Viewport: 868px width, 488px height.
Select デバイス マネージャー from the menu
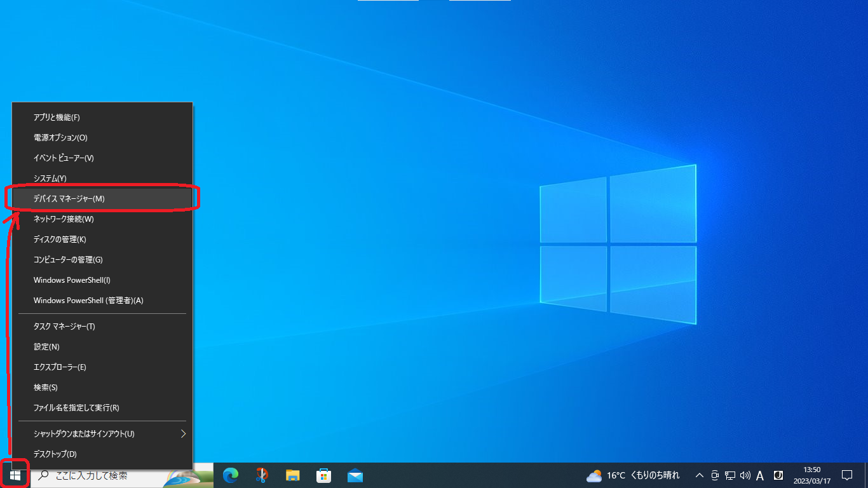(102, 199)
